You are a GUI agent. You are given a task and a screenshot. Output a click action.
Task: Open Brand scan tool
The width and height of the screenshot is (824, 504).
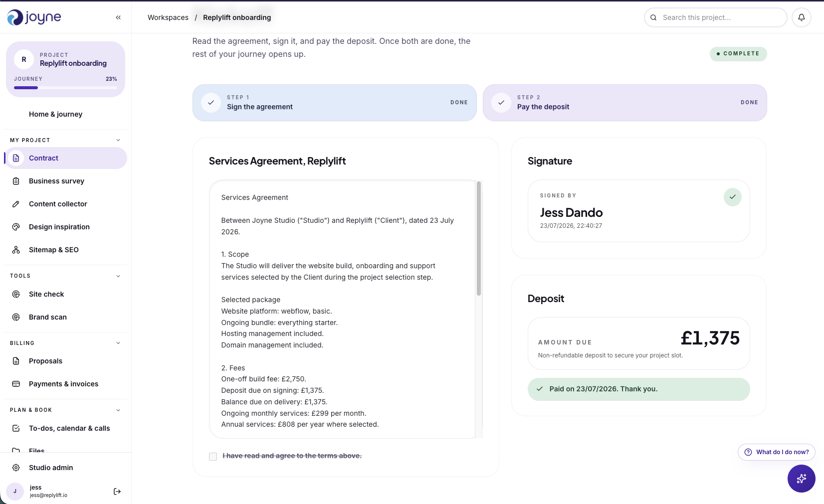[65, 317]
